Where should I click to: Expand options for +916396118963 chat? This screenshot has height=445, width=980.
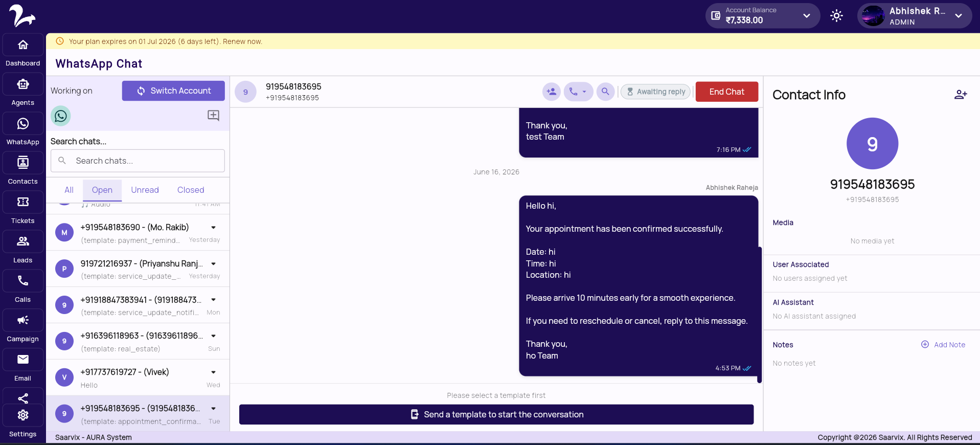[213, 336]
